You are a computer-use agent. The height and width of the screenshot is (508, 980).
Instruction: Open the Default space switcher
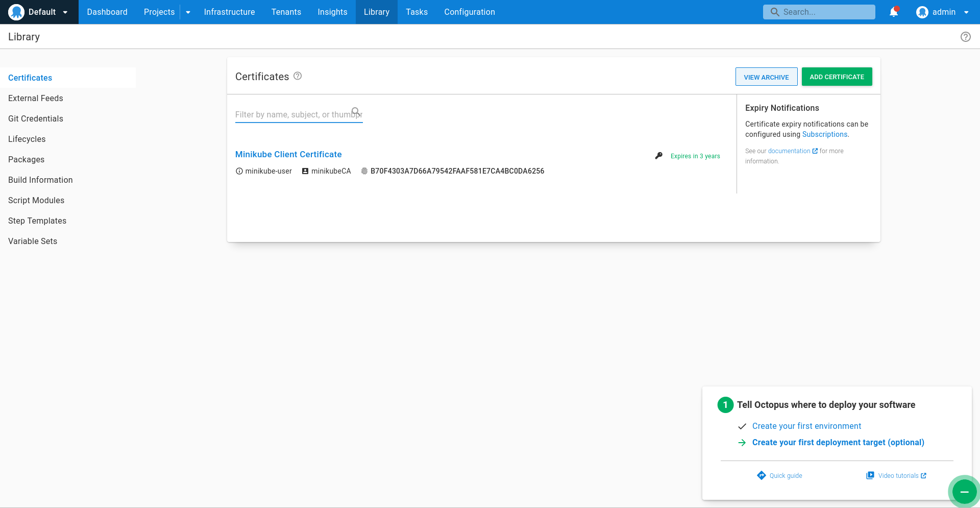click(x=39, y=12)
